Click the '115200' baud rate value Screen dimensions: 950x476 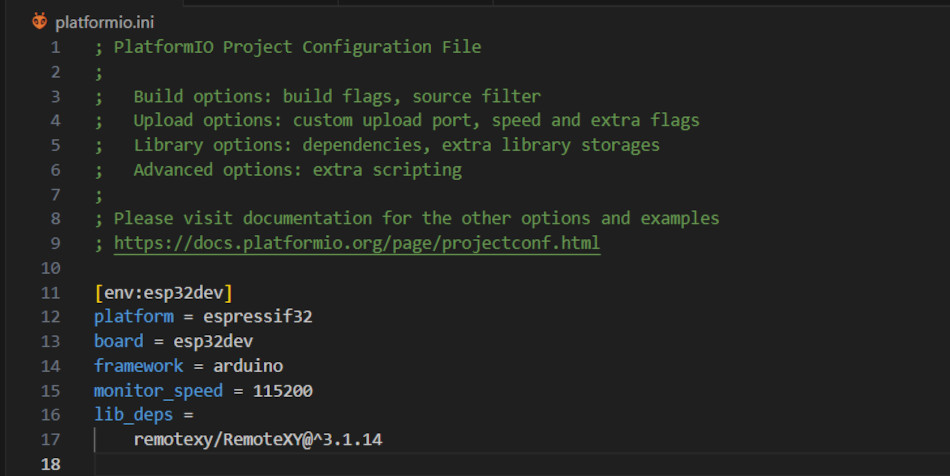[x=282, y=391]
